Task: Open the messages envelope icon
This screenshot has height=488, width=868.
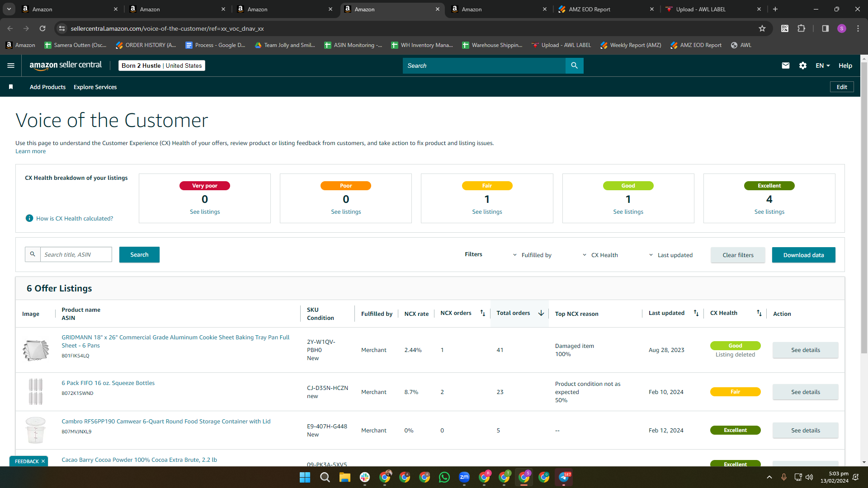Action: click(786, 66)
